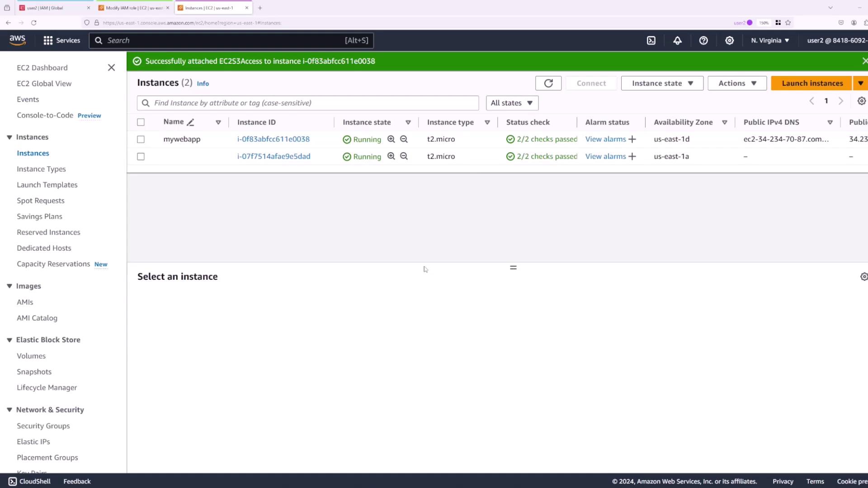This screenshot has width=868, height=488.
Task: Check the box for instance i-07f7514afae9e5dad
Action: [141, 157]
